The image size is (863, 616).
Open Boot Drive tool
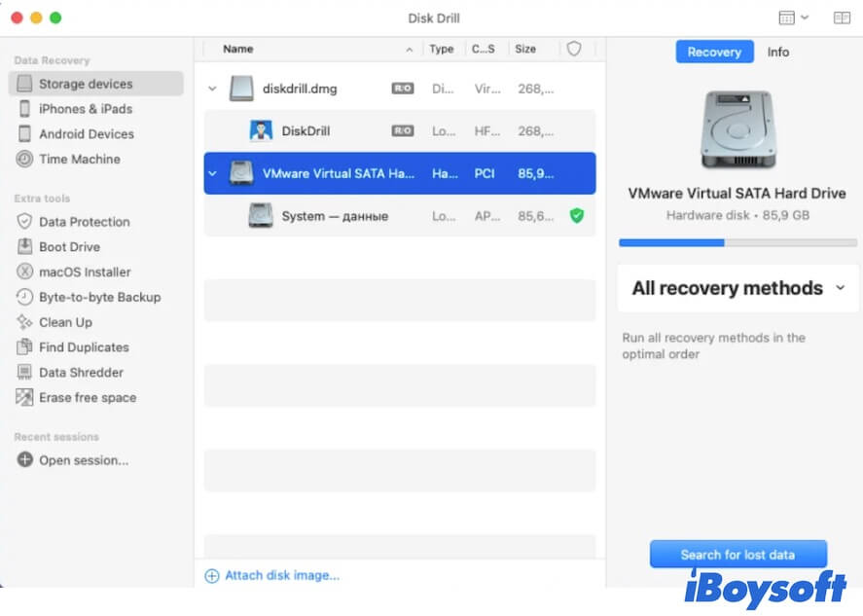pos(70,246)
